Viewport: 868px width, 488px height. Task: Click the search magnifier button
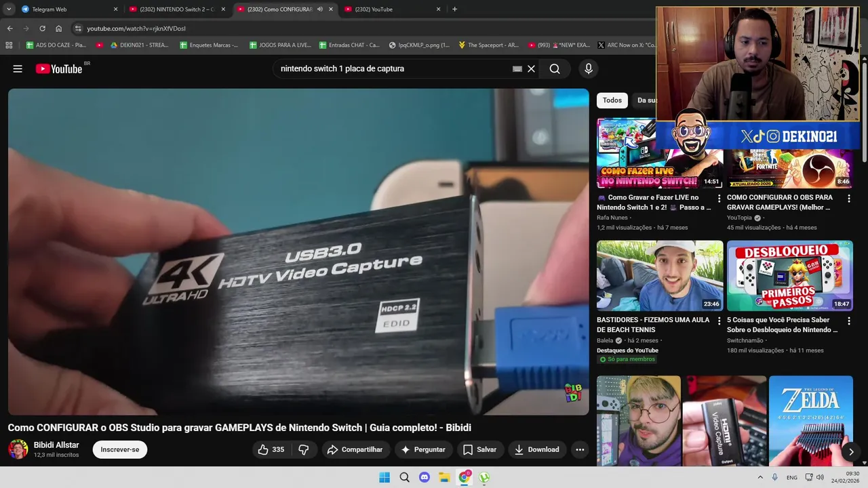(555, 68)
